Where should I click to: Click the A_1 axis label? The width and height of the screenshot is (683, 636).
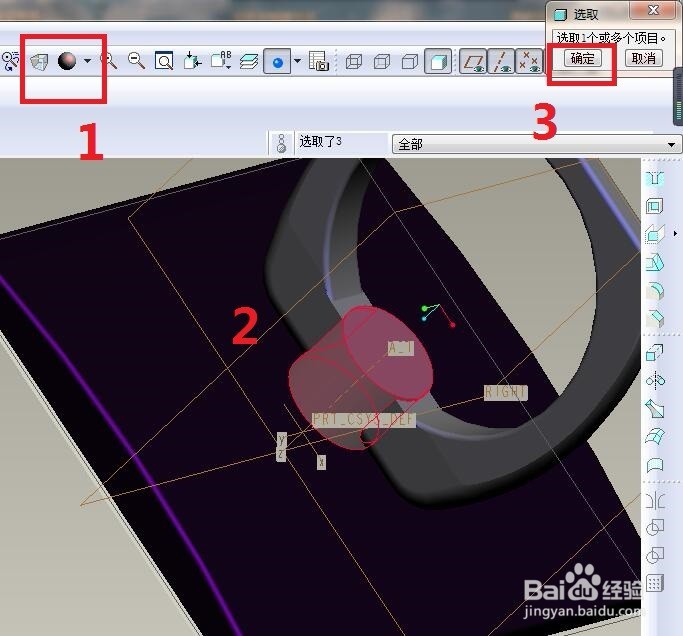pyautogui.click(x=400, y=348)
